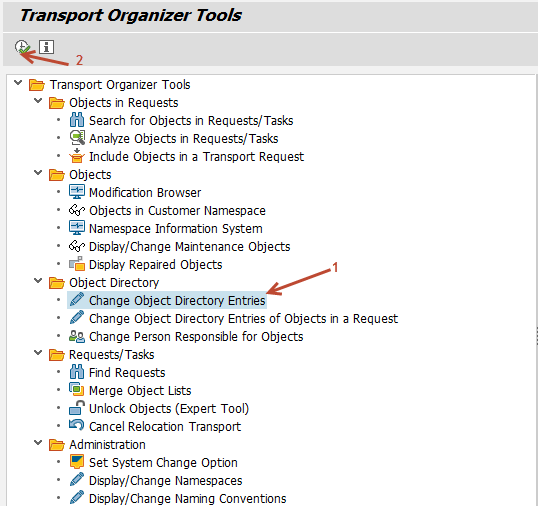Click pencil icon for Entries of Objects in a Request
The height and width of the screenshot is (506, 538).
pos(77,317)
